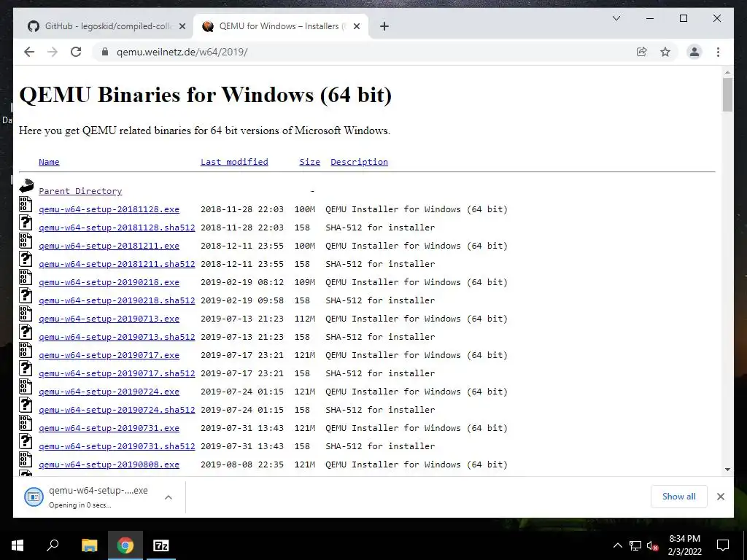Image resolution: width=747 pixels, height=560 pixels.
Task: Expand download item options chevron
Action: (169, 497)
